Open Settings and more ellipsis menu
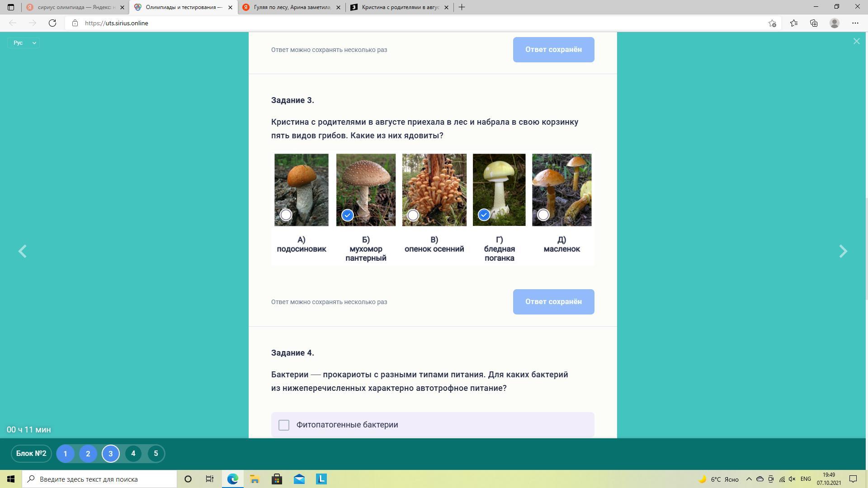868x488 pixels. [855, 23]
